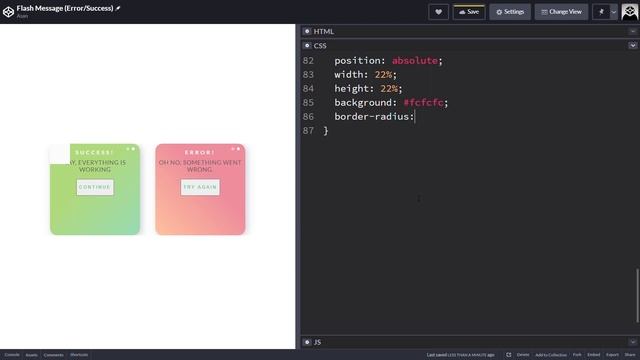Click the ERROR! heading in preview
Image resolution: width=640 pixels, height=360 pixels.
(200, 152)
